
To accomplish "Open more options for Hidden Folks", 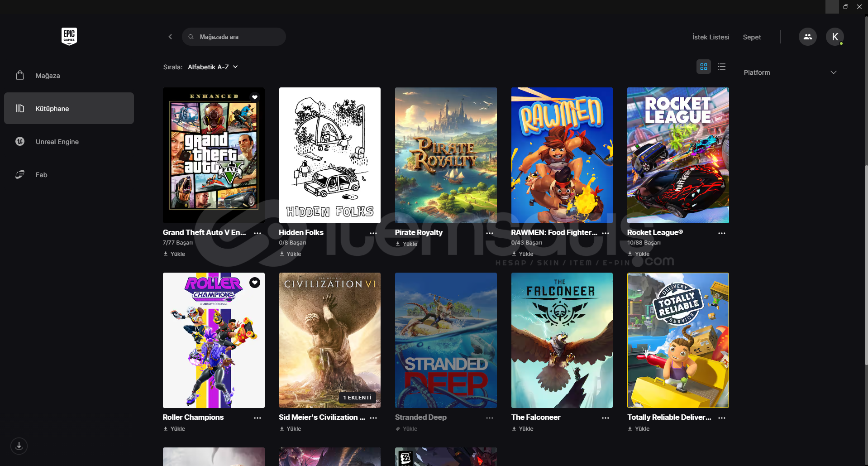I will click(x=373, y=233).
